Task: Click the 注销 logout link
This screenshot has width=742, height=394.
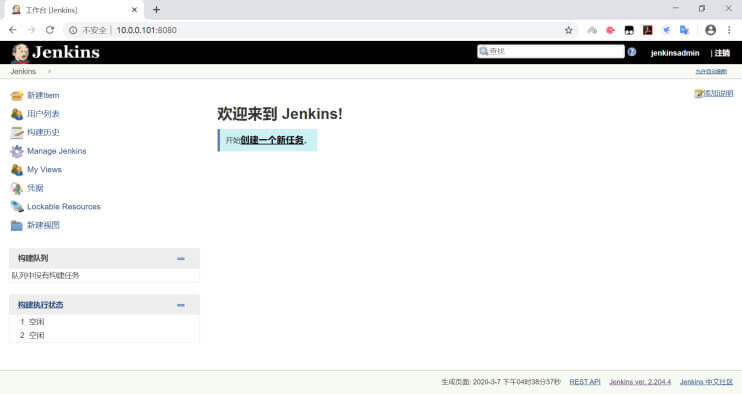Action: tap(722, 53)
